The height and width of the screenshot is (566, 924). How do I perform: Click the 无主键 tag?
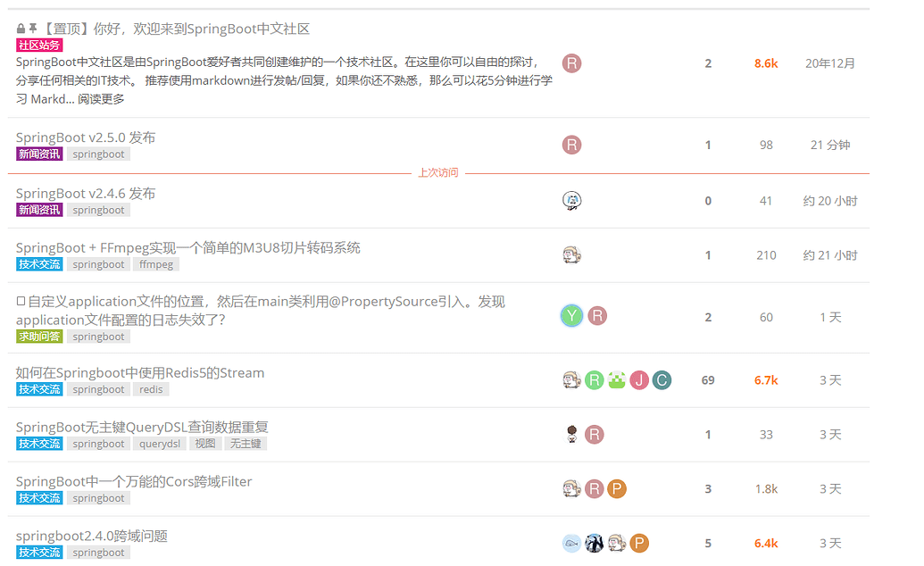[246, 444]
